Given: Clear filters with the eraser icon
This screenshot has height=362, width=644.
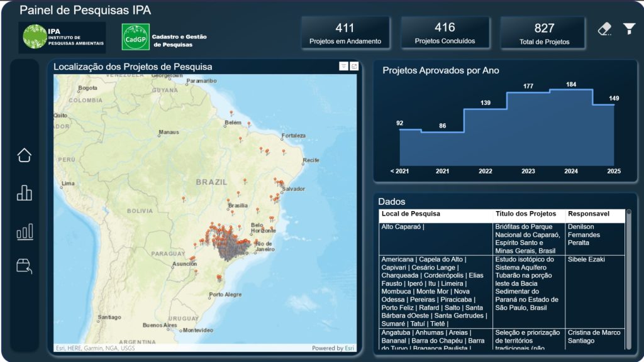Looking at the screenshot, I should tap(604, 29).
